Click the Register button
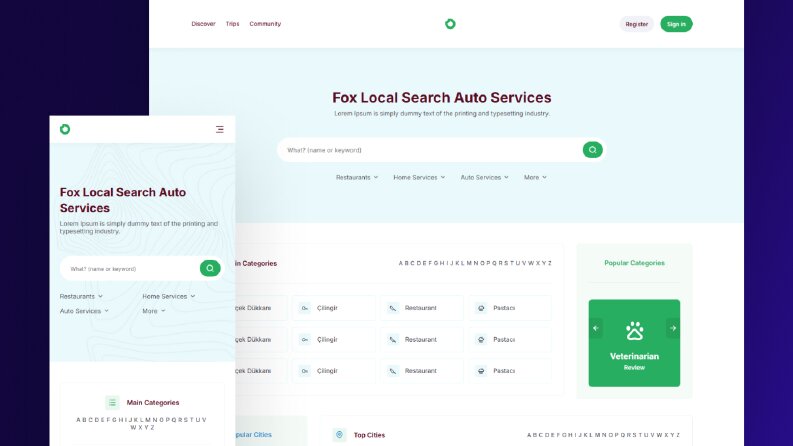Screen dimensions: 793x446 (x=637, y=24)
